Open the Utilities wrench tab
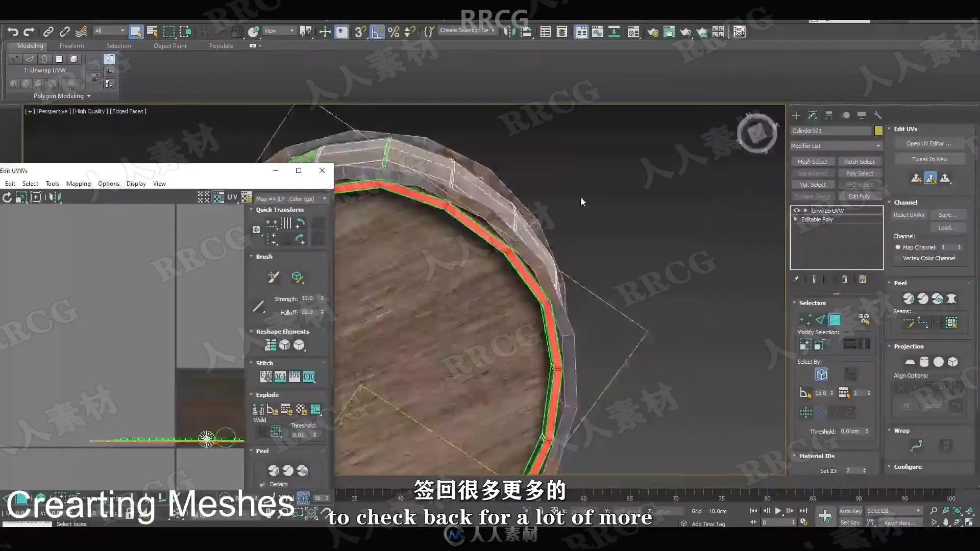This screenshot has width=980, height=551. 878,115
